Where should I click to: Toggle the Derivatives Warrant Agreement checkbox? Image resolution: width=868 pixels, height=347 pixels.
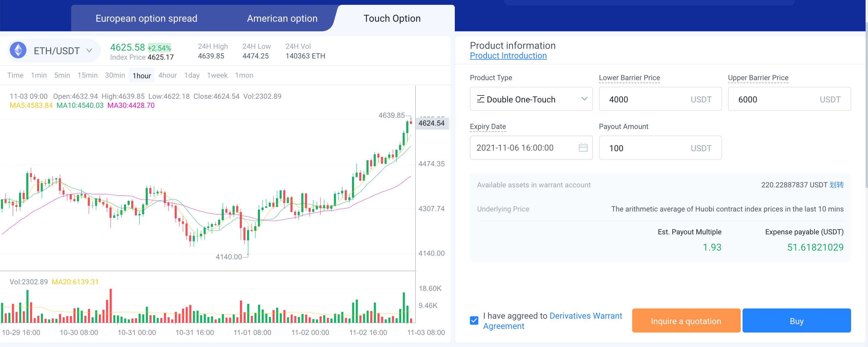(474, 320)
